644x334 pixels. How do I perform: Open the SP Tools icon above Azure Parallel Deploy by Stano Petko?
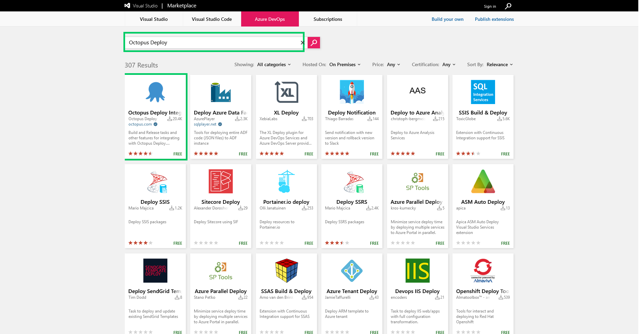(x=221, y=271)
